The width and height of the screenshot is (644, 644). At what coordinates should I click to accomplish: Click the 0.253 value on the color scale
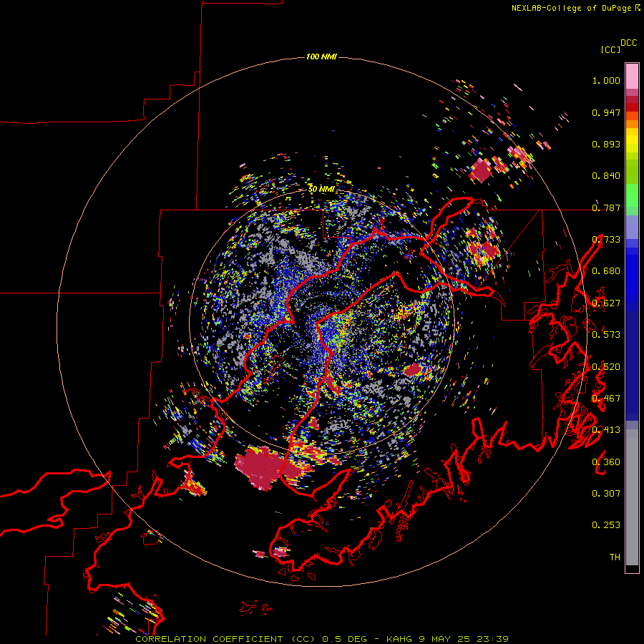(x=606, y=525)
